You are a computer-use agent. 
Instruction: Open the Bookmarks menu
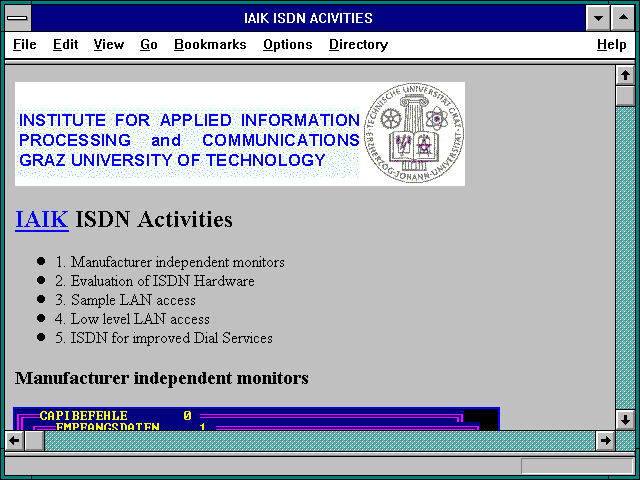pyautogui.click(x=210, y=44)
